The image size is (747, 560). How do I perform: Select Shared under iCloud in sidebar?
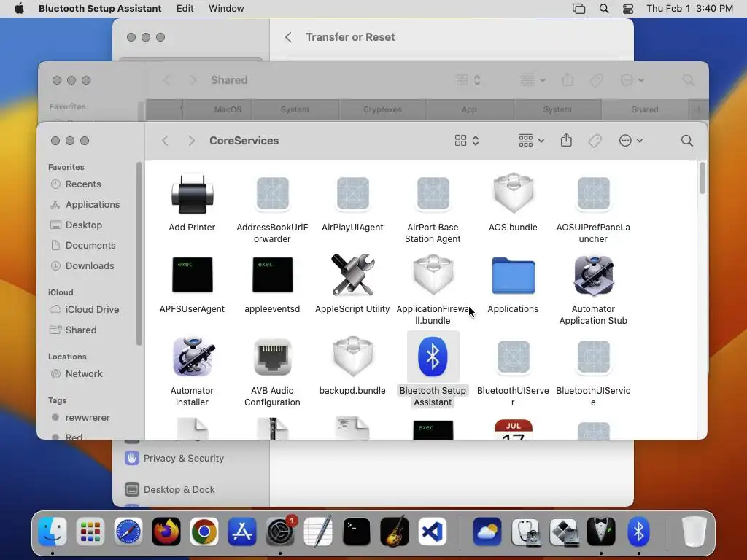[80, 330]
